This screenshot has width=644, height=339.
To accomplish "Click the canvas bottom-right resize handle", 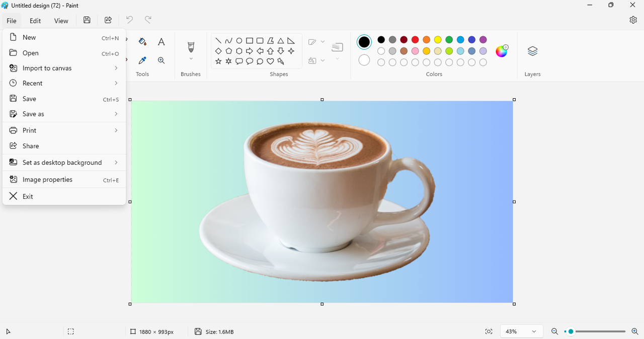I will 514,304.
